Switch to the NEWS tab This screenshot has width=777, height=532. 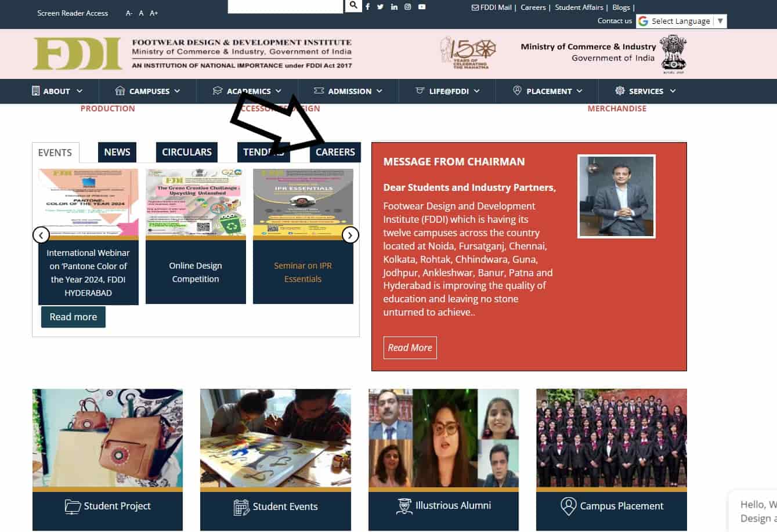117,152
